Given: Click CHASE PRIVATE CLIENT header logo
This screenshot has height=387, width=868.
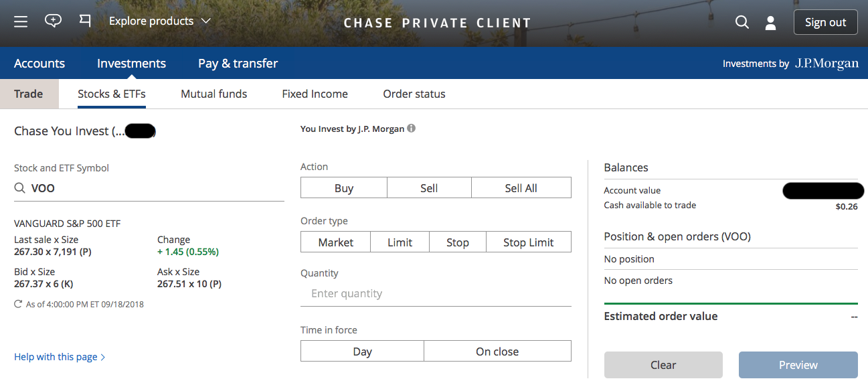Looking at the screenshot, I should point(437,23).
